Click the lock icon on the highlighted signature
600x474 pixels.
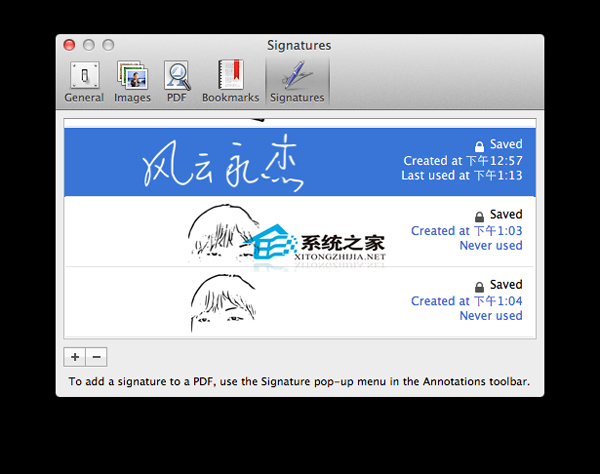(480, 146)
